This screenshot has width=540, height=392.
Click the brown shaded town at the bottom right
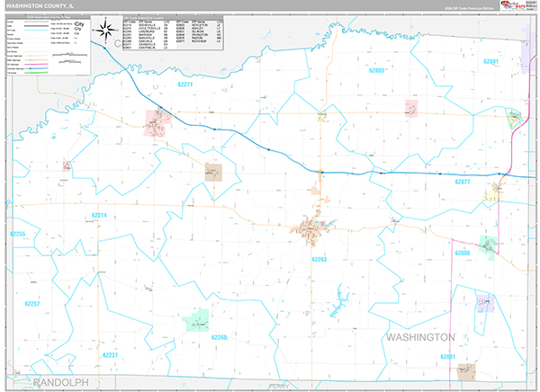coord(466,372)
